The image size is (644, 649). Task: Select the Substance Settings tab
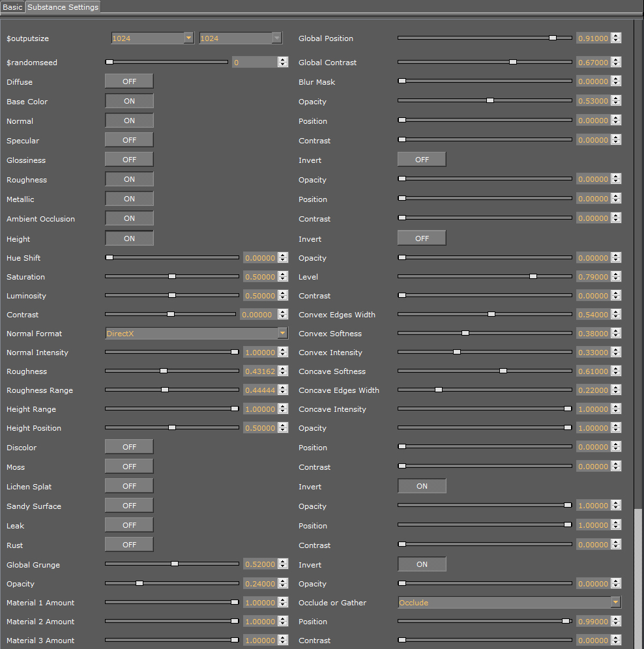click(63, 7)
